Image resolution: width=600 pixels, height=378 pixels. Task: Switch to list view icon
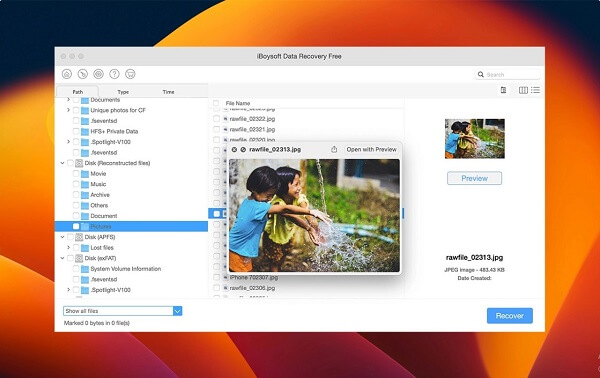[535, 90]
